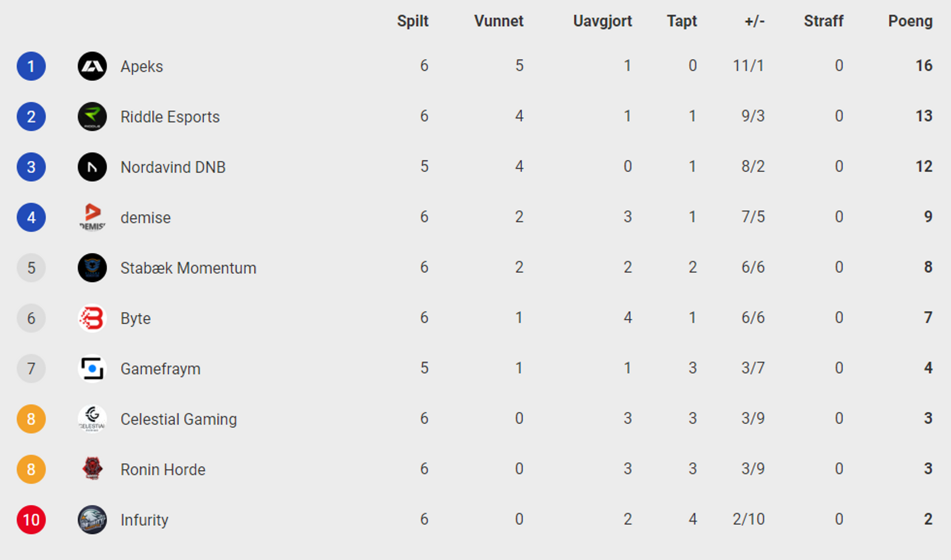Click the Infurity eagle logo
Viewport: 951px width, 560px height.
[x=92, y=520]
